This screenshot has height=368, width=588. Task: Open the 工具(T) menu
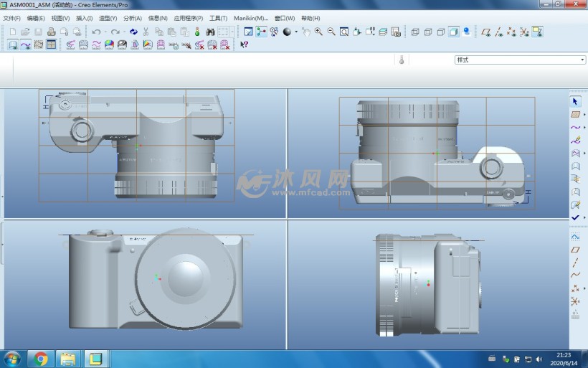click(x=218, y=18)
